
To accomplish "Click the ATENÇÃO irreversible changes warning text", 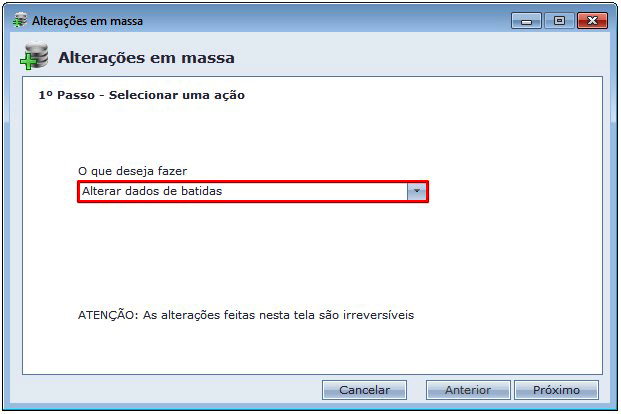I will pyautogui.click(x=246, y=314).
